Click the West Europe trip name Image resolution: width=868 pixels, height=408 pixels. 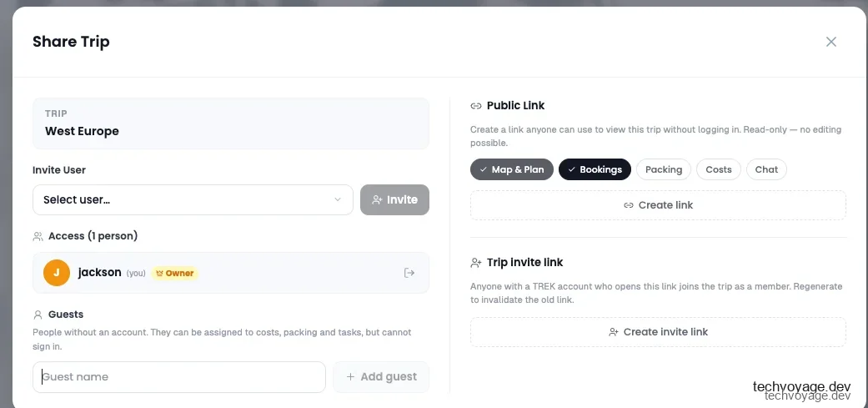82,131
